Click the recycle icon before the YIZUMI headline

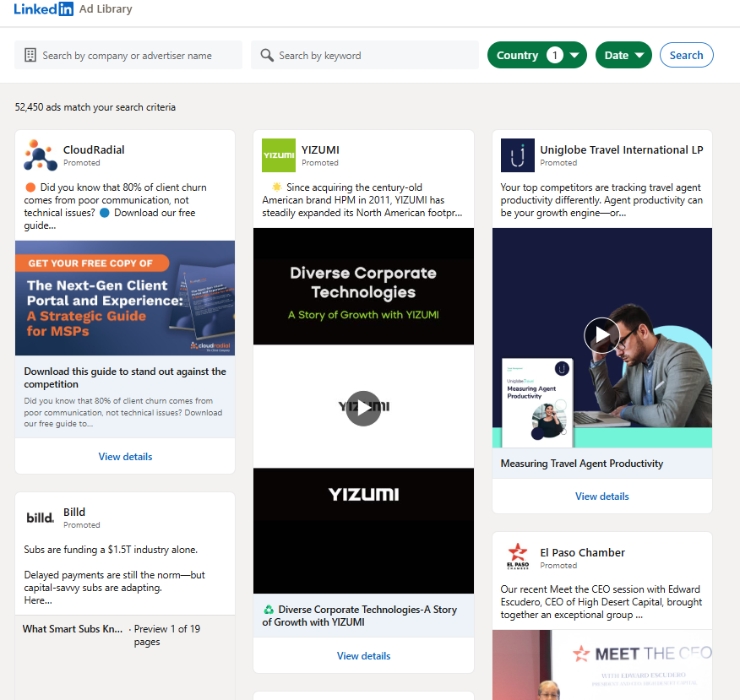point(269,610)
